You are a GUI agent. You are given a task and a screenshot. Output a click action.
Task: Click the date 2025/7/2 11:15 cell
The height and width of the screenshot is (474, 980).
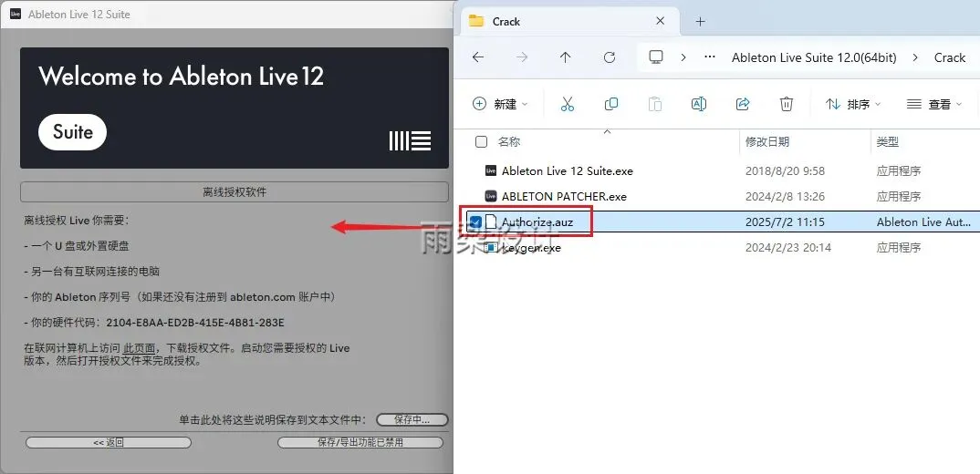[785, 222]
